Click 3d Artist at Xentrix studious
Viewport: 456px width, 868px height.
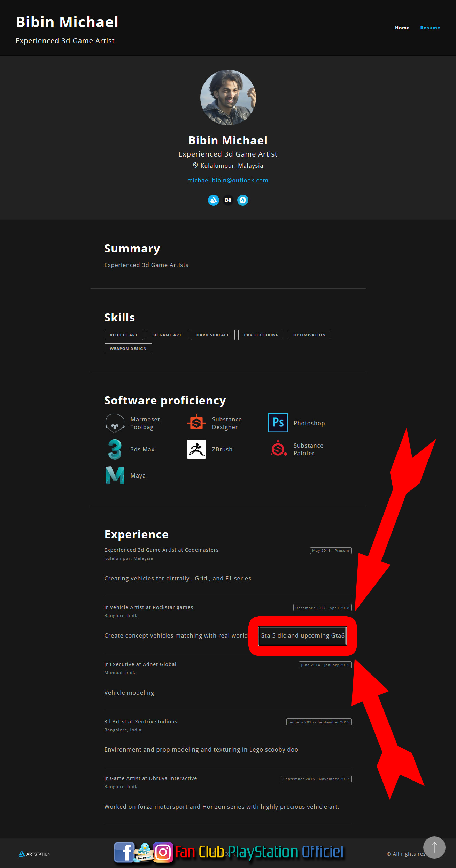click(x=140, y=721)
